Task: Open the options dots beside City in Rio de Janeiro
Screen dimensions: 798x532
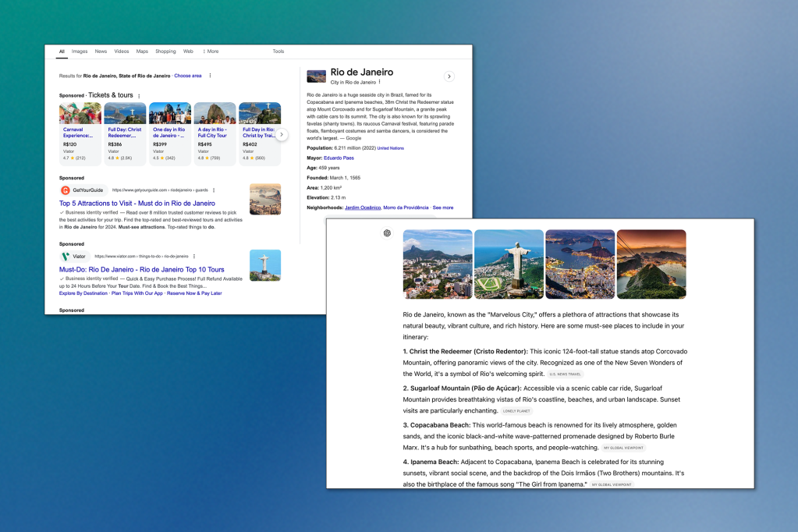Action: [380, 82]
